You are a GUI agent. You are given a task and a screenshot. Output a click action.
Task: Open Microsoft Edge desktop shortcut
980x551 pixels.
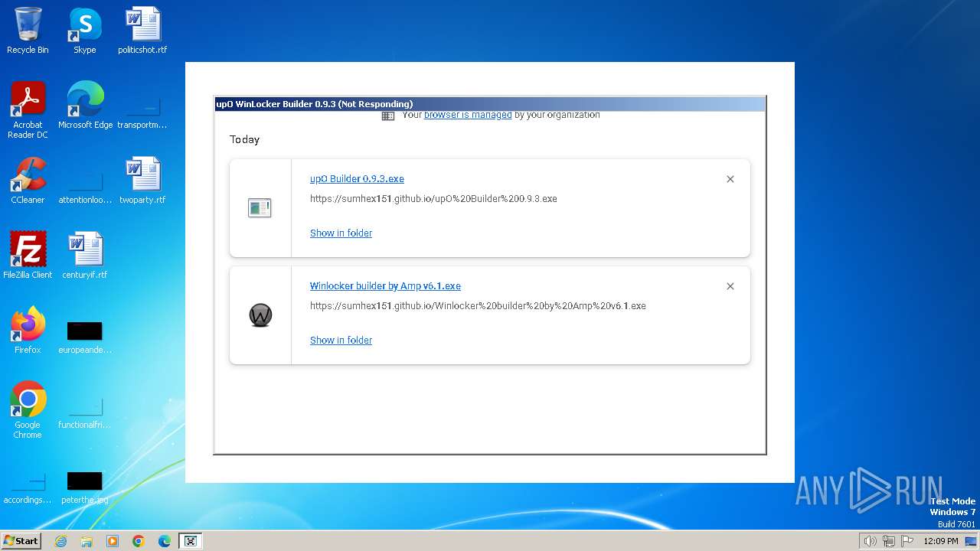(x=85, y=106)
